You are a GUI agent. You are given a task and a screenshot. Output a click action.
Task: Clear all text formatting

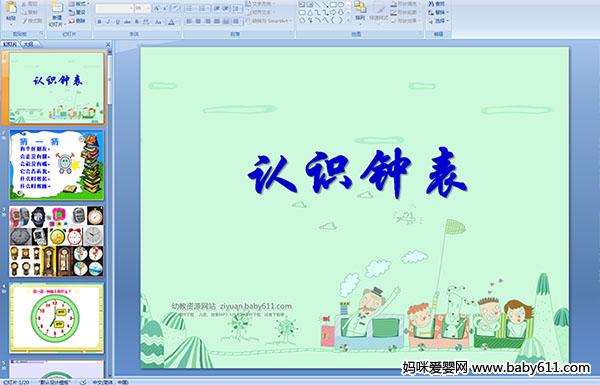point(176,8)
